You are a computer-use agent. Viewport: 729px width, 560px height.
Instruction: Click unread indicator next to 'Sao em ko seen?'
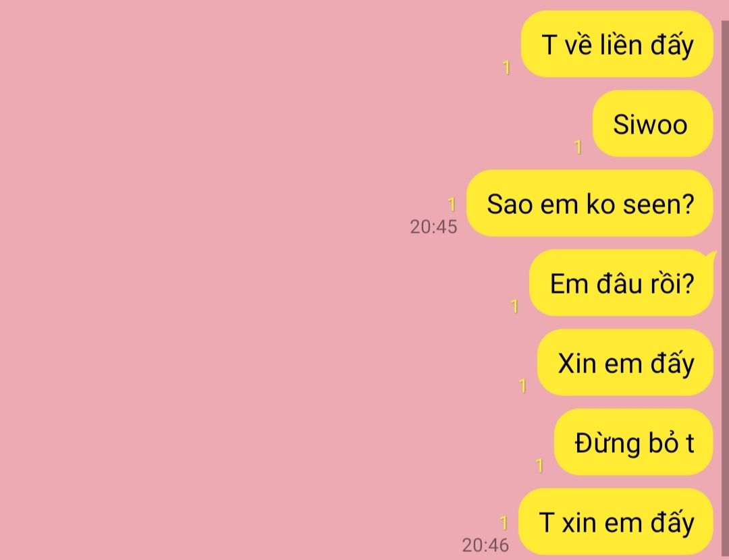(452, 204)
